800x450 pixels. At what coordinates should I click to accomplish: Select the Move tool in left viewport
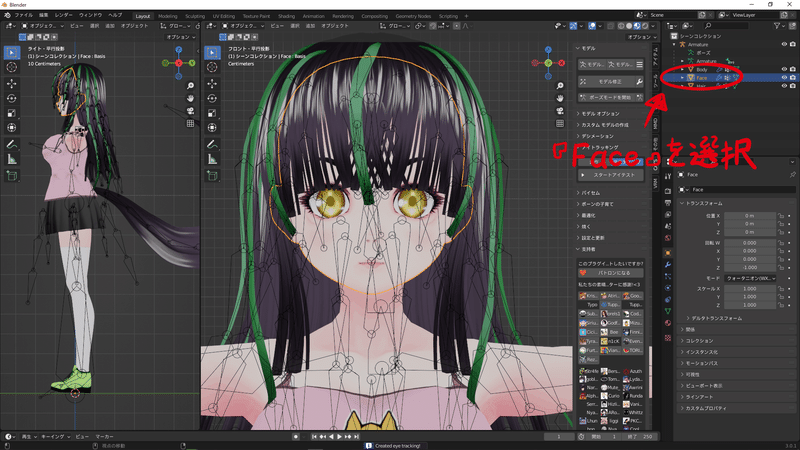(12, 84)
